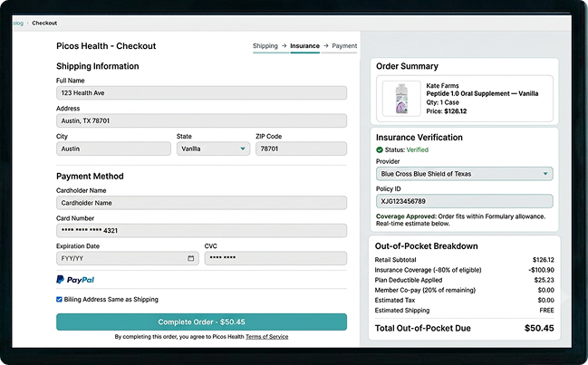Click the Expiration Date field
588x365 pixels.
coord(128,258)
